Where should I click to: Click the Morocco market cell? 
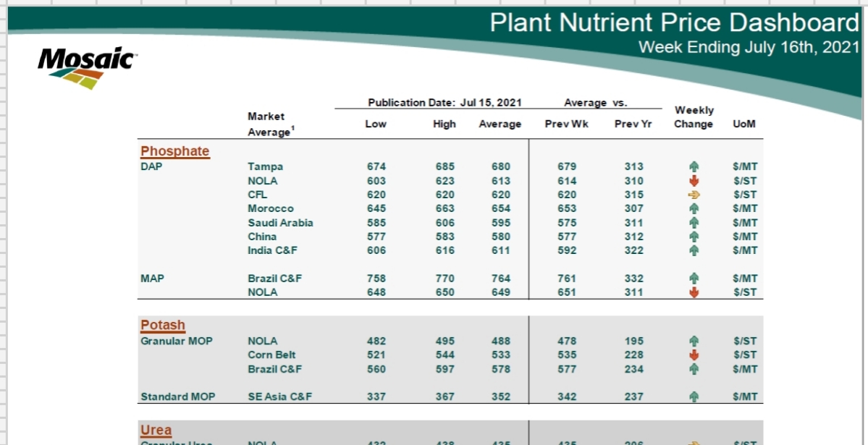(271, 208)
